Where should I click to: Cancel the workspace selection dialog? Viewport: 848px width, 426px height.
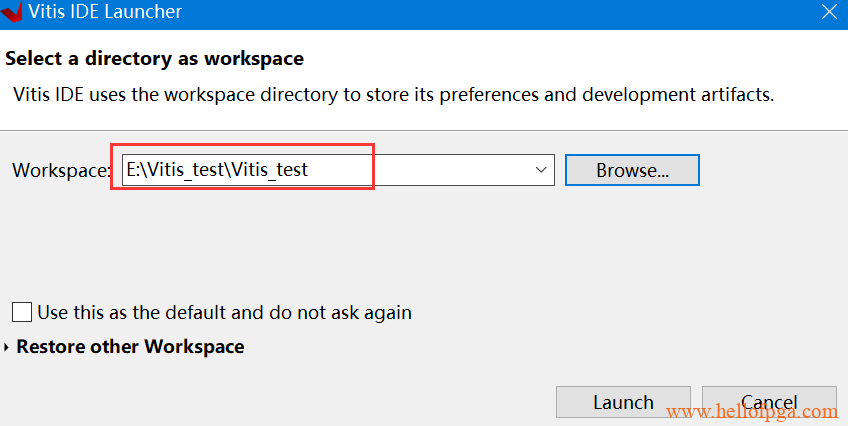[x=769, y=402]
